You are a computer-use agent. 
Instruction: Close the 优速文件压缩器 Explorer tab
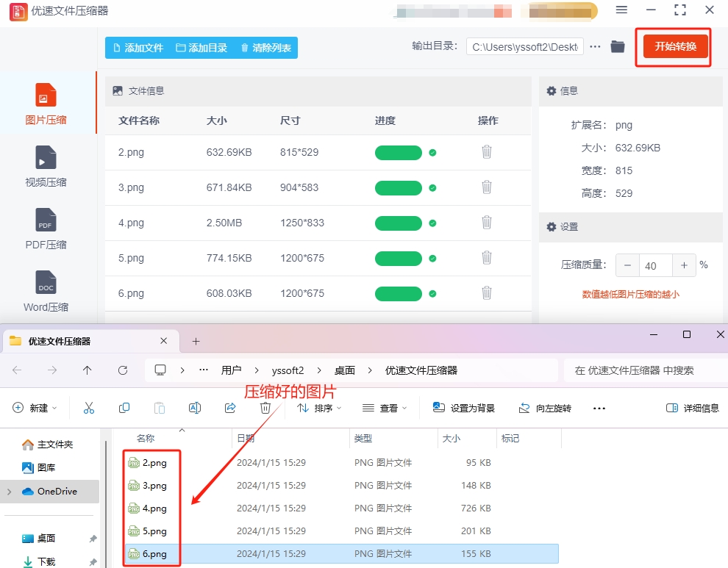[x=163, y=341]
